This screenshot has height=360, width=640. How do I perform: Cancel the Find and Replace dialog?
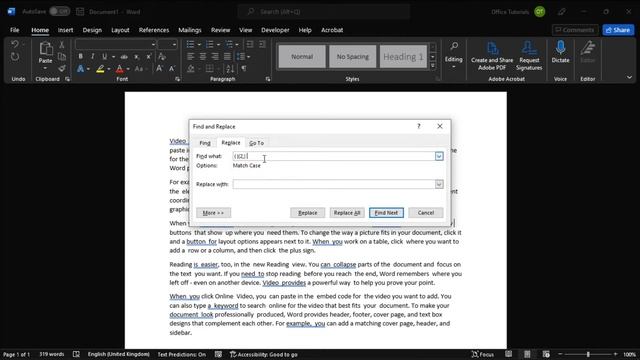tap(426, 213)
